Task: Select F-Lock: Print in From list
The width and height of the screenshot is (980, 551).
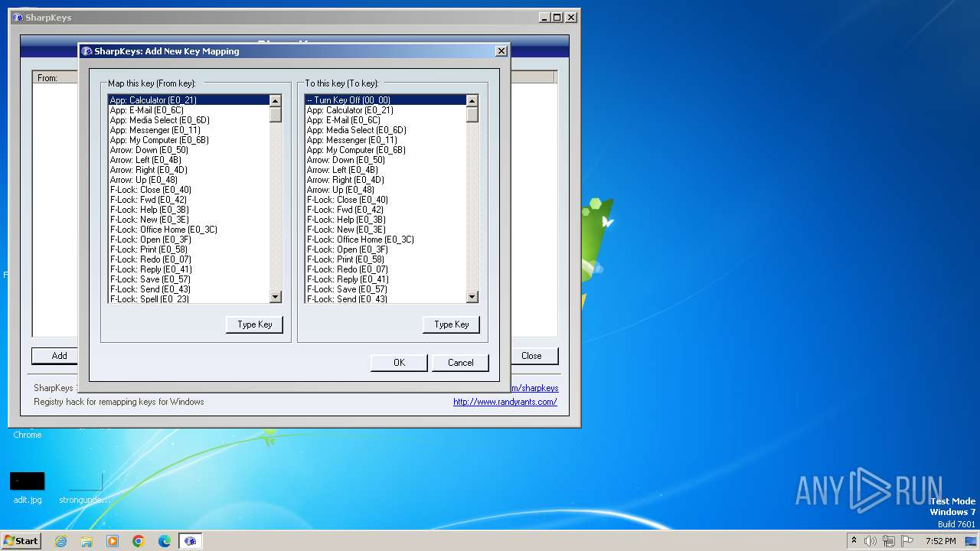Action: 189,249
